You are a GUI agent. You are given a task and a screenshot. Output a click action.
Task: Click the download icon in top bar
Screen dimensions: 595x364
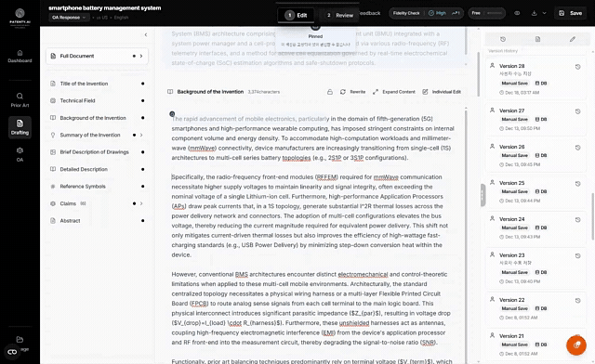534,13
